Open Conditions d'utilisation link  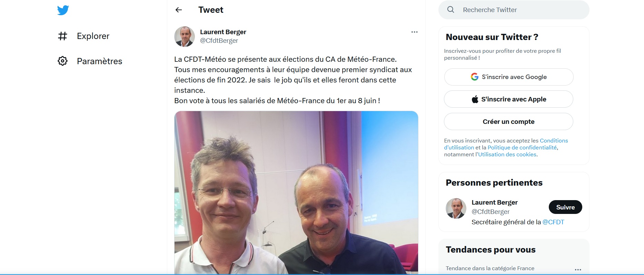[506, 144]
